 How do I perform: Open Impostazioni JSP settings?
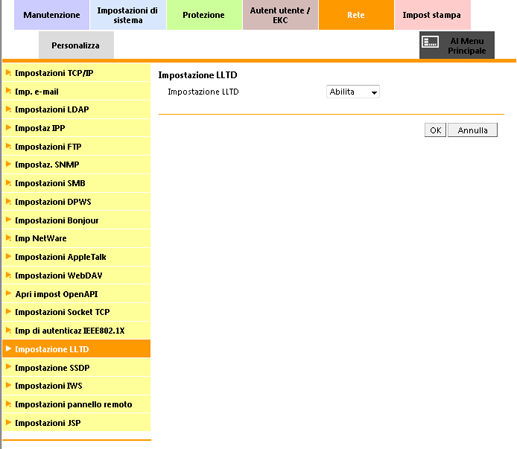click(76, 423)
